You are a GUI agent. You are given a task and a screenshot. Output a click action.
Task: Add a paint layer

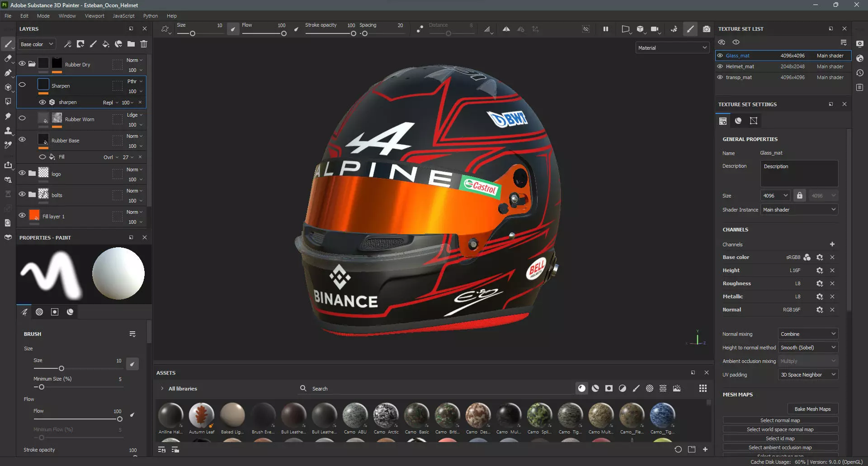(x=93, y=44)
